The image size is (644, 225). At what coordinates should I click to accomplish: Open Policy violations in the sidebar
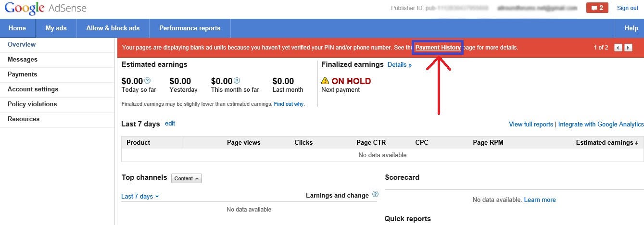tap(32, 104)
